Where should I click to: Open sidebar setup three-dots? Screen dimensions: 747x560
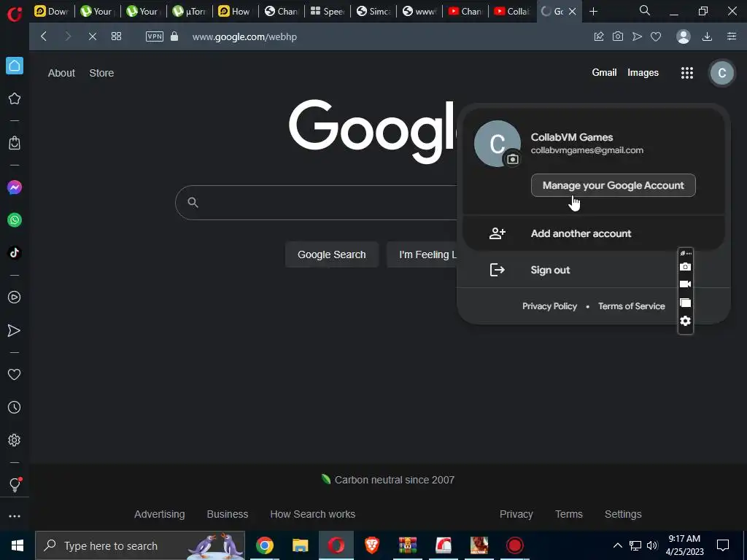click(15, 516)
